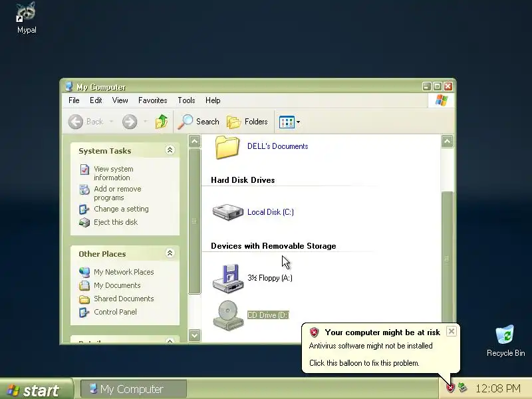Click the My Network Places icon

[84, 272]
